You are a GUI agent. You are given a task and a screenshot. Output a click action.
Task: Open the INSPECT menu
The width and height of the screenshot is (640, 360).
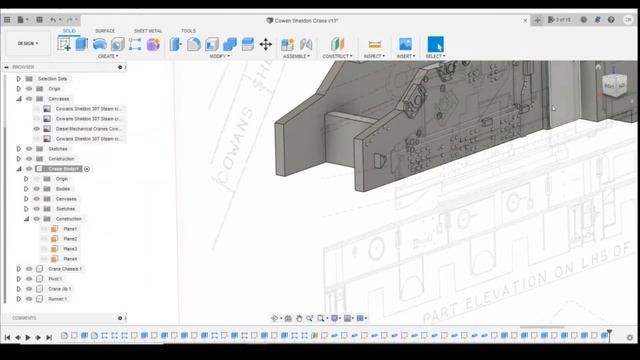coord(374,56)
